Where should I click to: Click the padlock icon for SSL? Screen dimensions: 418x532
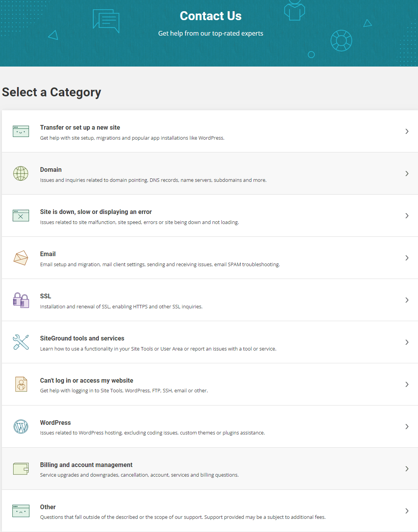[x=21, y=300]
